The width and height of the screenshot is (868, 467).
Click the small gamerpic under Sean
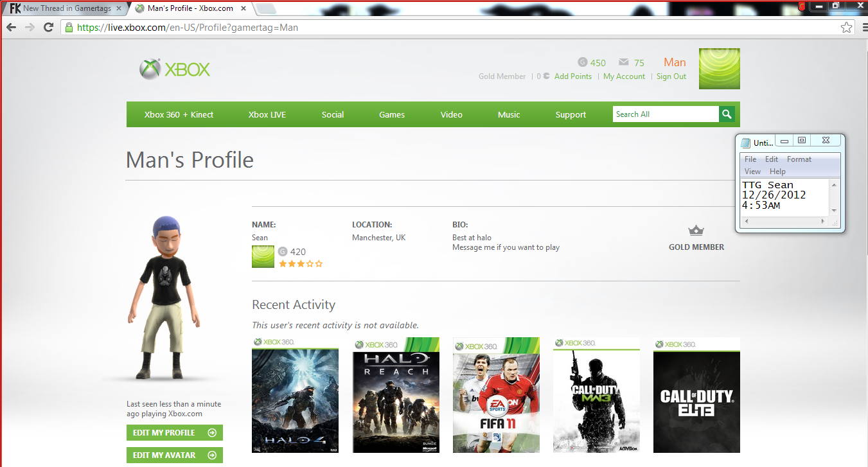tap(263, 257)
